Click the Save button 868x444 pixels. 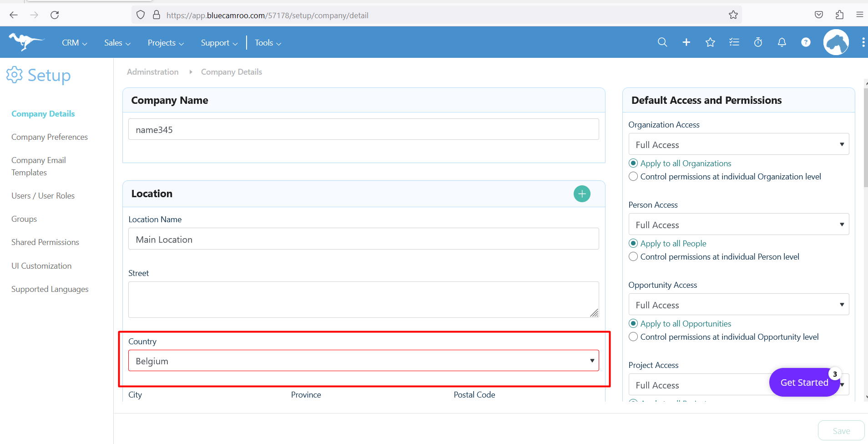pyautogui.click(x=841, y=431)
